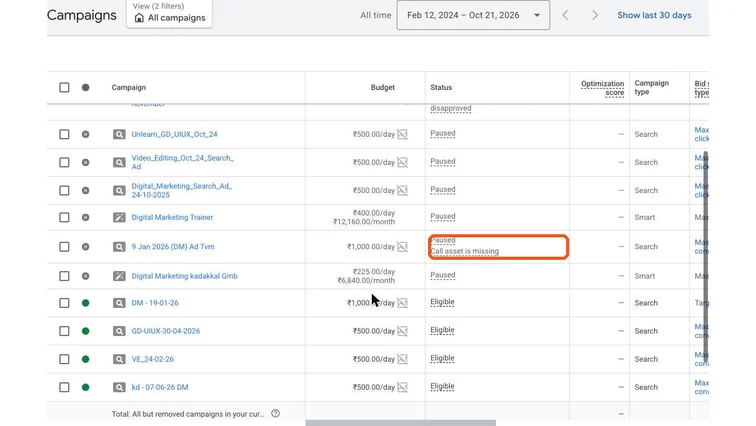
Task: Sort by the Status column header
Action: 441,87
